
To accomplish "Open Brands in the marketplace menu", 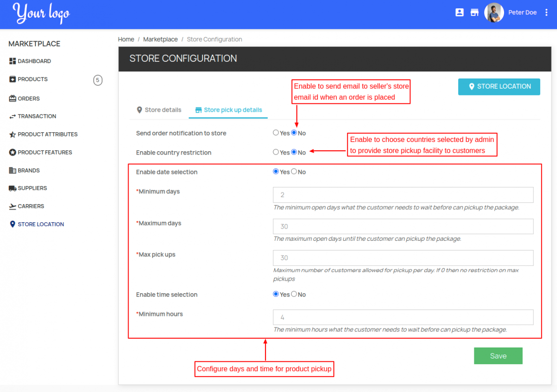I will point(29,171).
